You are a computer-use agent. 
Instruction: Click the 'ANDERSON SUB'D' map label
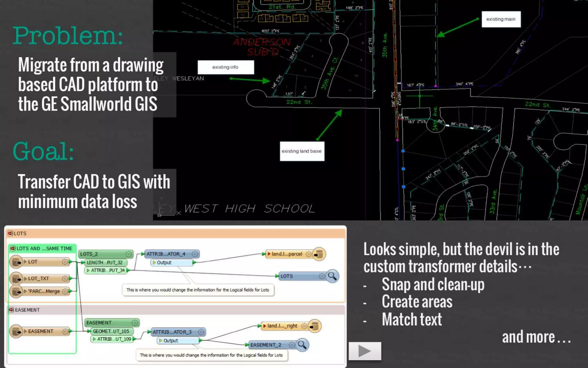click(262, 47)
